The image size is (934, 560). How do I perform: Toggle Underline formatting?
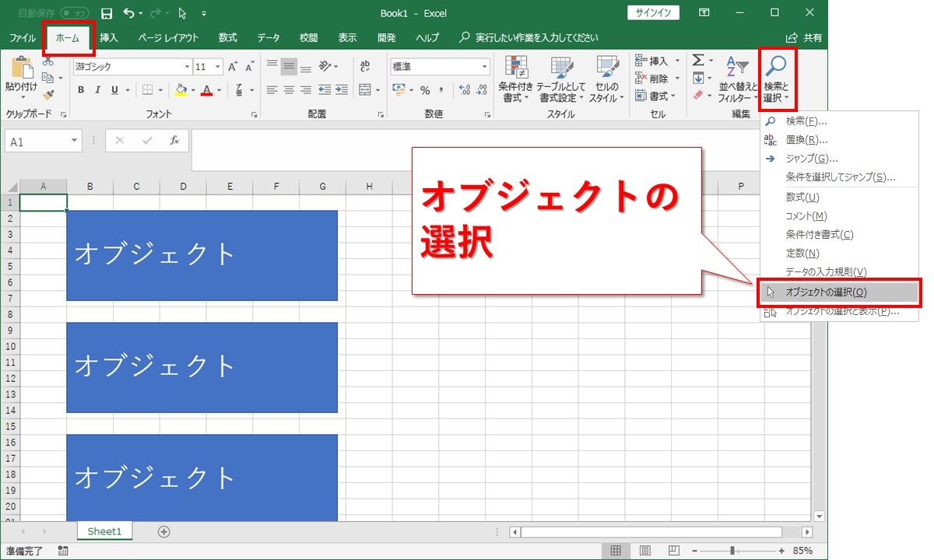tap(115, 90)
